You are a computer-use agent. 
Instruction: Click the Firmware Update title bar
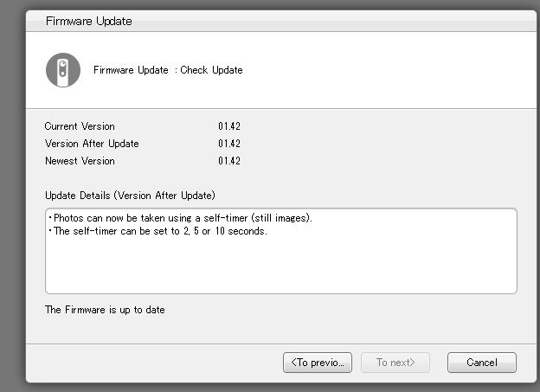[281, 21]
